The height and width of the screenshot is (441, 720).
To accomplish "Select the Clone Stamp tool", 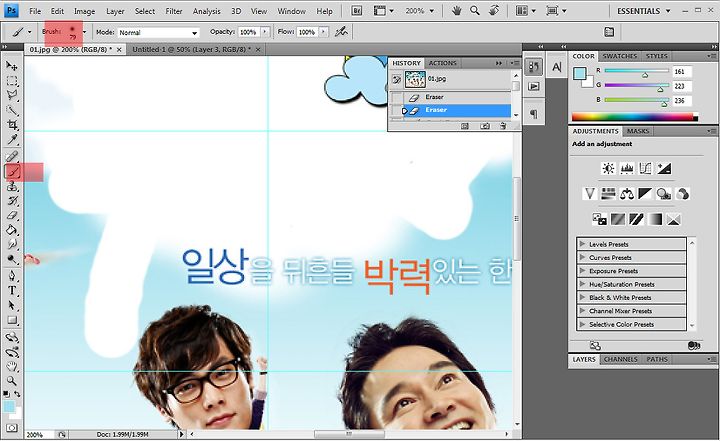I will 12,187.
